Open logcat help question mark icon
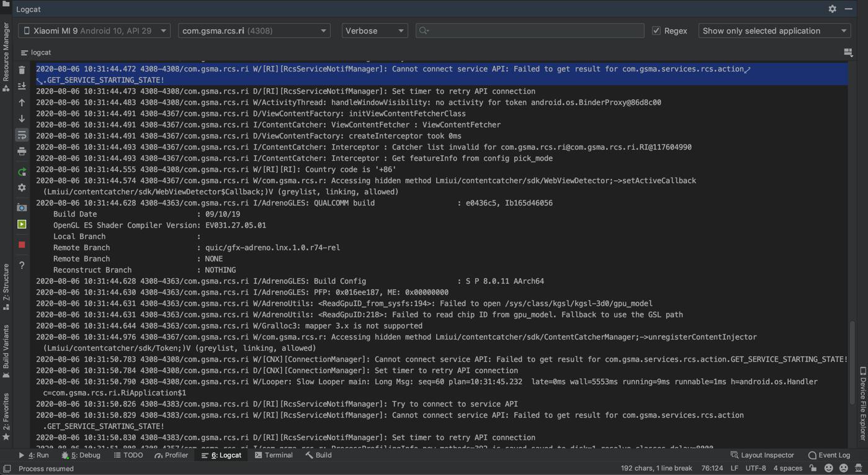This screenshot has height=475, width=868. [x=22, y=265]
